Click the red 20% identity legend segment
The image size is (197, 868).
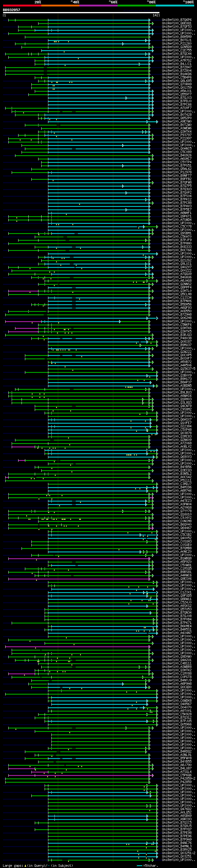pos(22,6)
